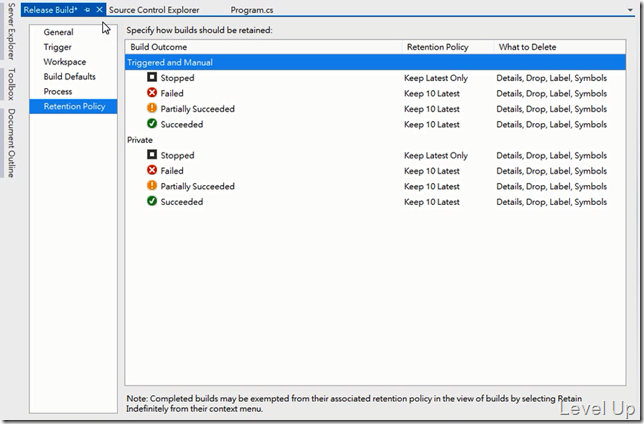Open Keep Latest Only for Private Stopped
Image resolution: width=644 pixels, height=424 pixels.
click(436, 156)
